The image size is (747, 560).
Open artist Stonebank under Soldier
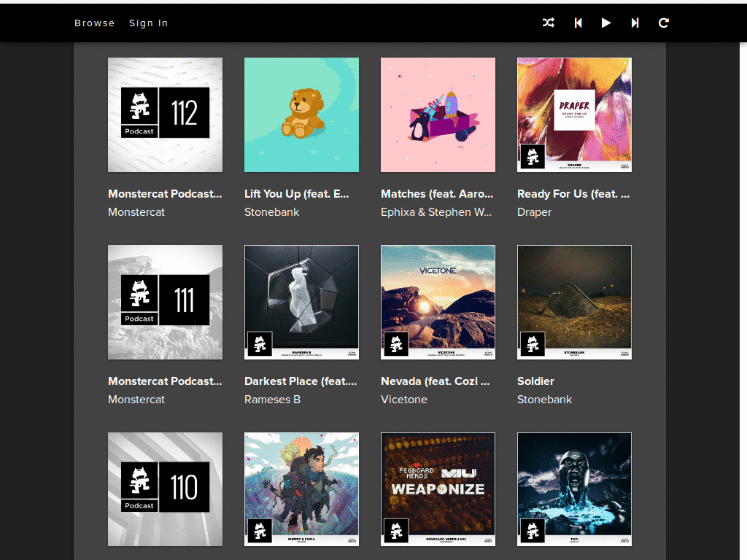(544, 400)
